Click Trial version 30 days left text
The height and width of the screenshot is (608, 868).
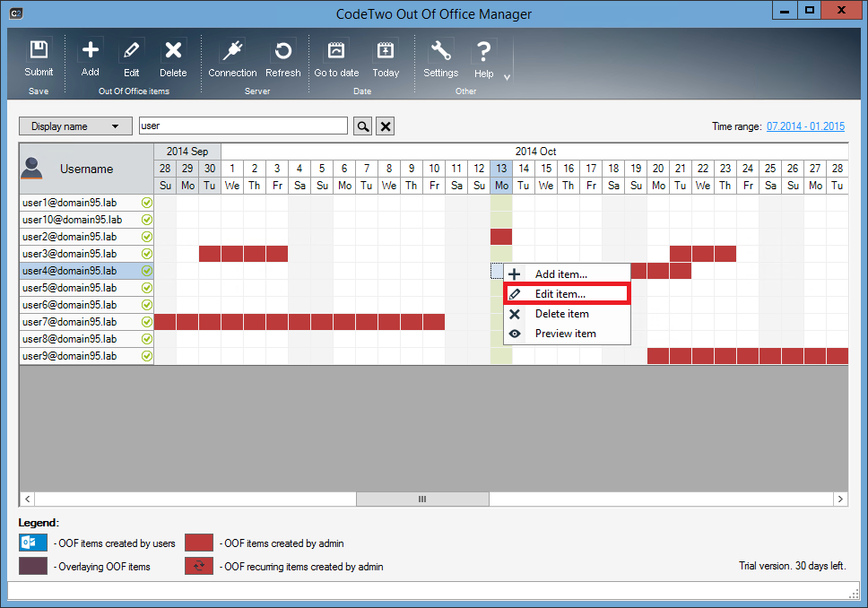[792, 565]
